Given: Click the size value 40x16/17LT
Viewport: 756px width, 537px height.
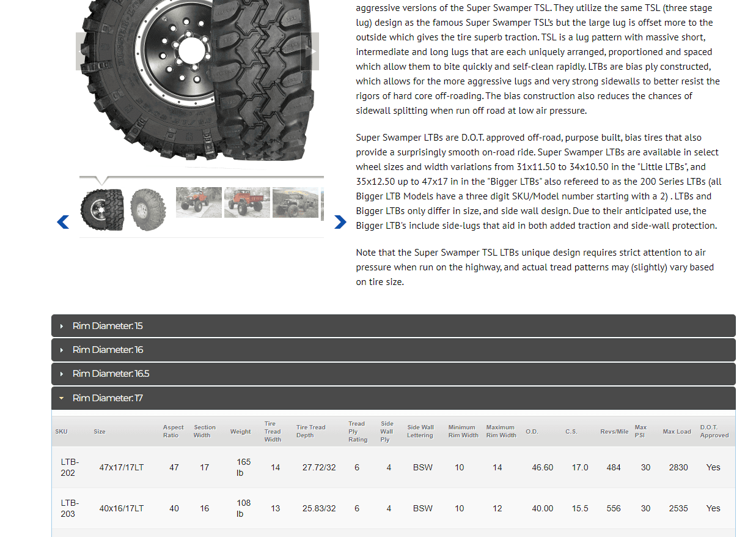Looking at the screenshot, I should [122, 508].
